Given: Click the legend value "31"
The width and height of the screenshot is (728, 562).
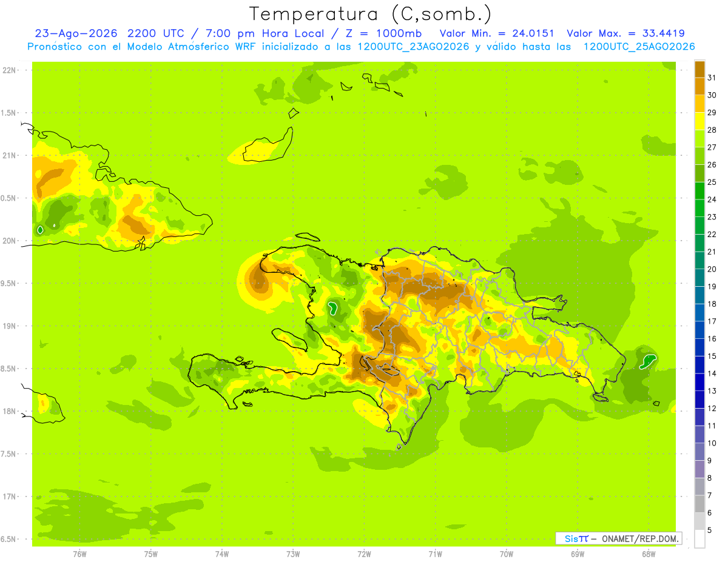Looking at the screenshot, I should coord(712,78).
